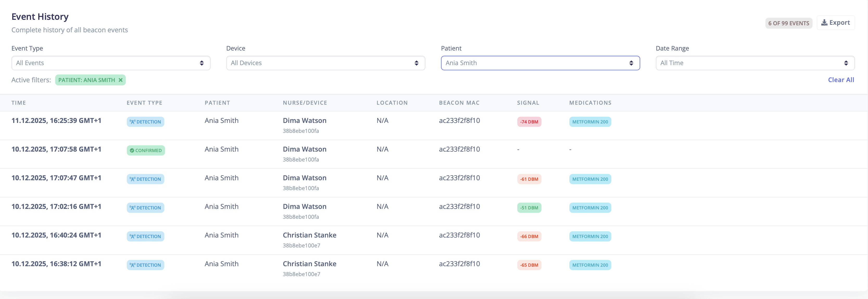Click the Confirmed checkmark icon badge
The image size is (868, 299).
pos(132,150)
